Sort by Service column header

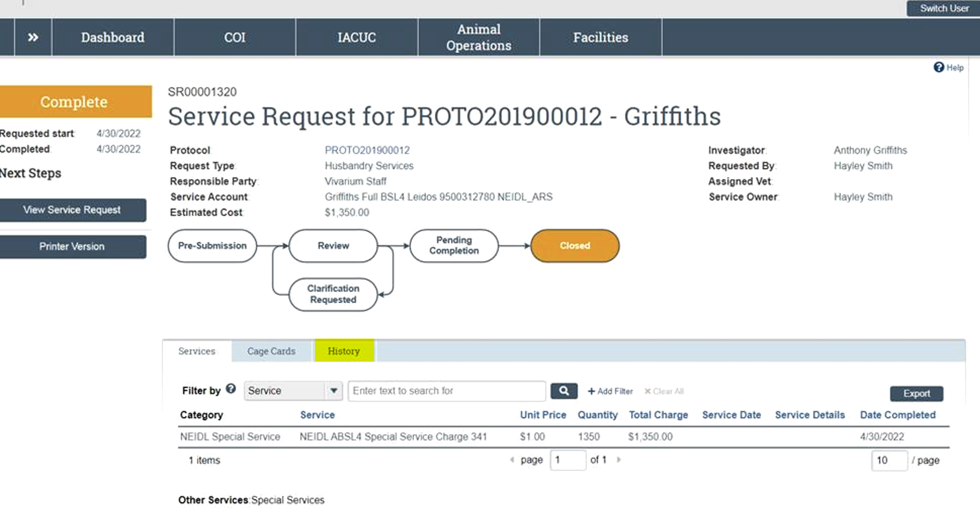click(317, 415)
